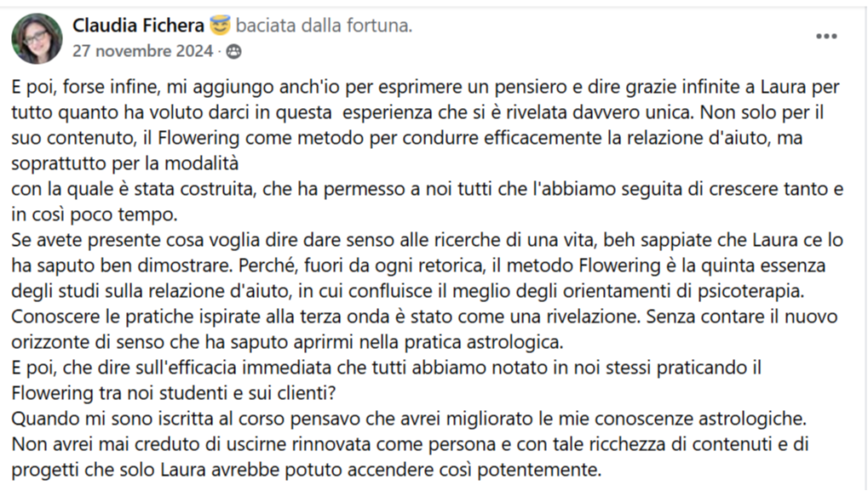
Task: Click the first line starting 'E poi, forse infine'
Action: click(x=425, y=88)
